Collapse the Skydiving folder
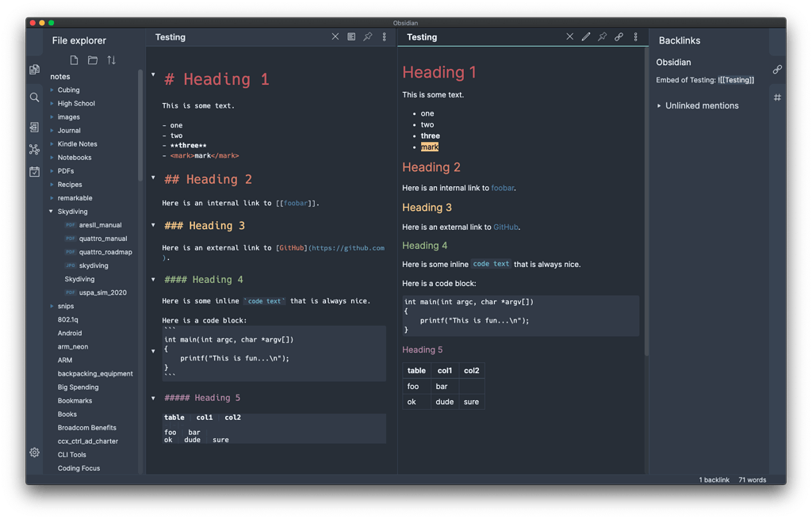Viewport: 812px width, 519px height. (52, 212)
